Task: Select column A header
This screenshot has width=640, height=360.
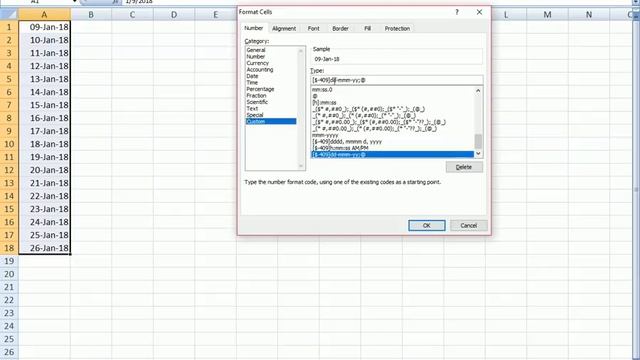Action: 44,15
